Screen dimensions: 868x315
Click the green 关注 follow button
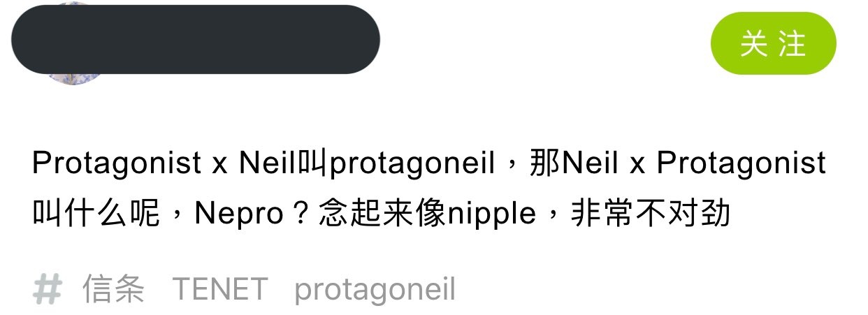point(773,43)
